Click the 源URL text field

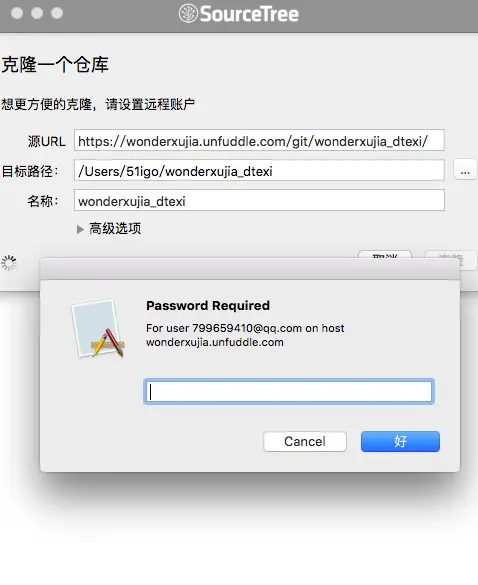(259, 140)
